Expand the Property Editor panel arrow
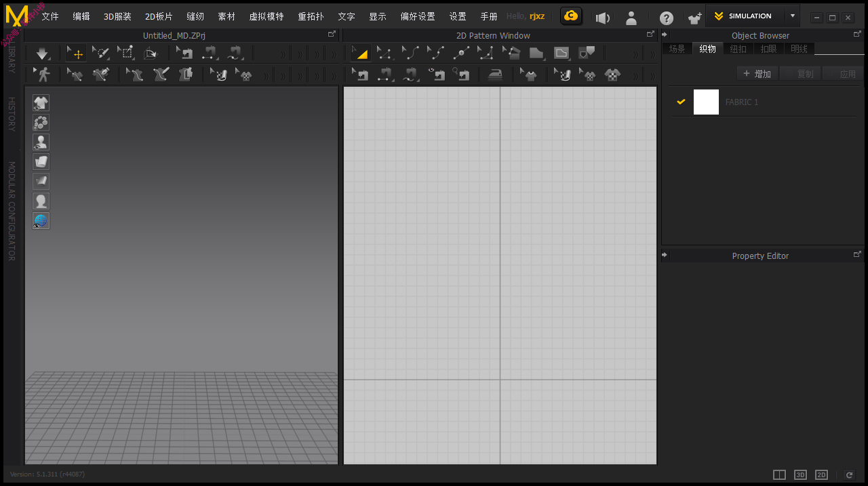Image resolution: width=868 pixels, height=486 pixels. coord(665,255)
